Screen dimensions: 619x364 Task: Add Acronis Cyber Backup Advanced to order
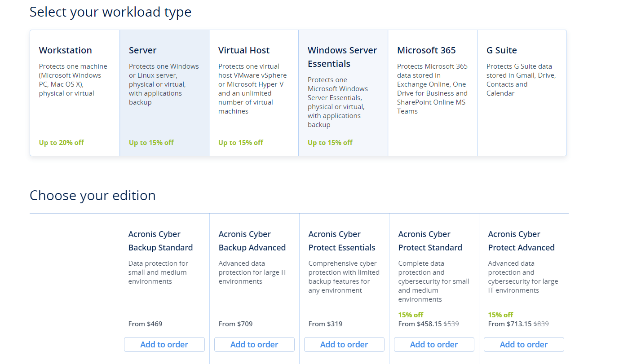click(x=254, y=345)
